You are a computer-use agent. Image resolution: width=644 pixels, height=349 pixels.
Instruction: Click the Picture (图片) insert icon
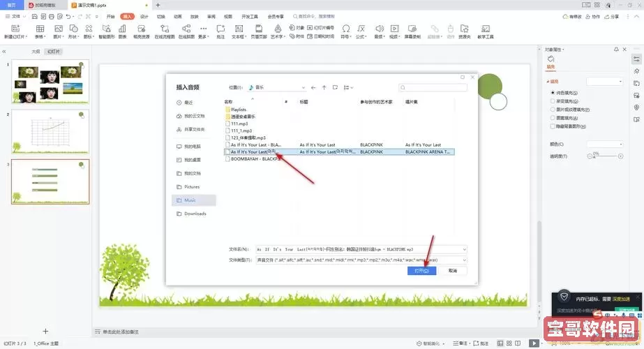pos(59,29)
